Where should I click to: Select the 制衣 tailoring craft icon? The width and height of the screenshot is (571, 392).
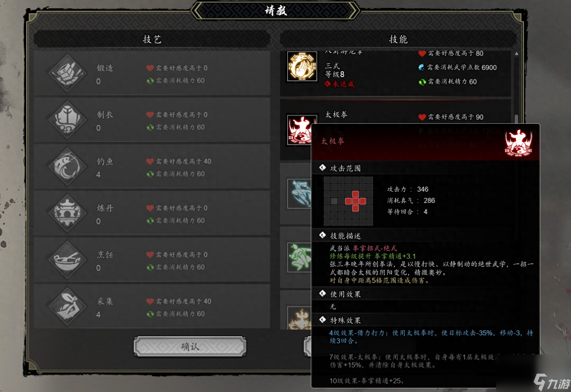67,120
